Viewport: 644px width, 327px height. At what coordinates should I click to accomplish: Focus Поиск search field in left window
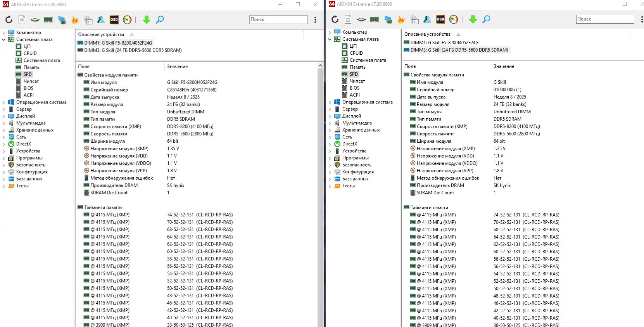(278, 19)
